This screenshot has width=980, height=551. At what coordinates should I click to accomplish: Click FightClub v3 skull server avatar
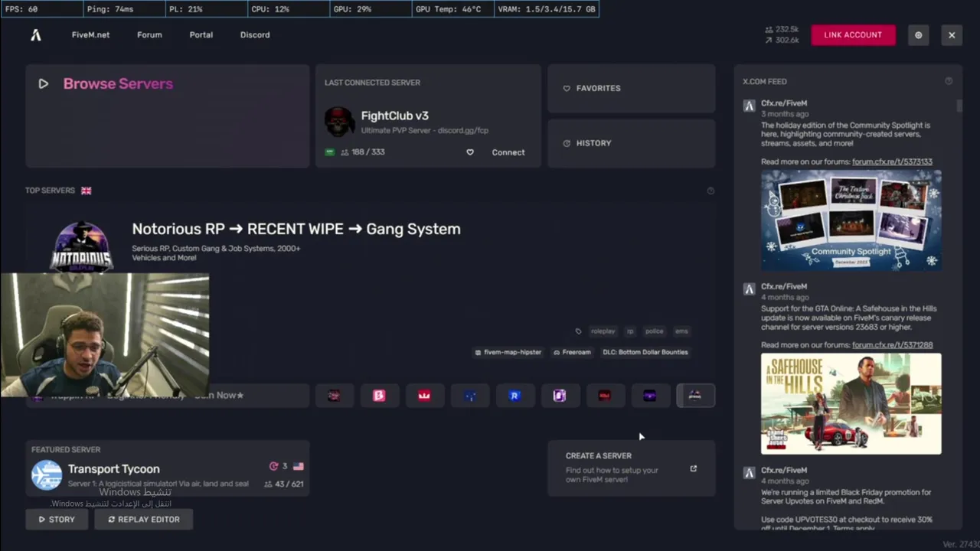(339, 122)
